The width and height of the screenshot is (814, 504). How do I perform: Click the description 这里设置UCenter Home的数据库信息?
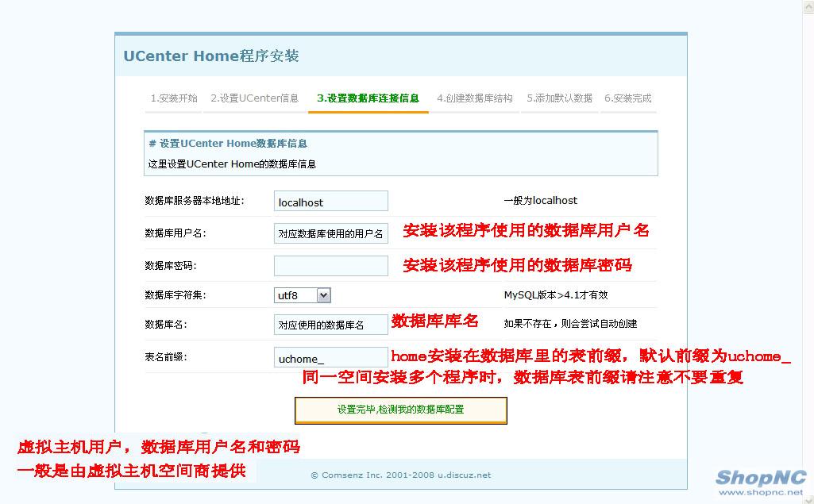(x=232, y=164)
